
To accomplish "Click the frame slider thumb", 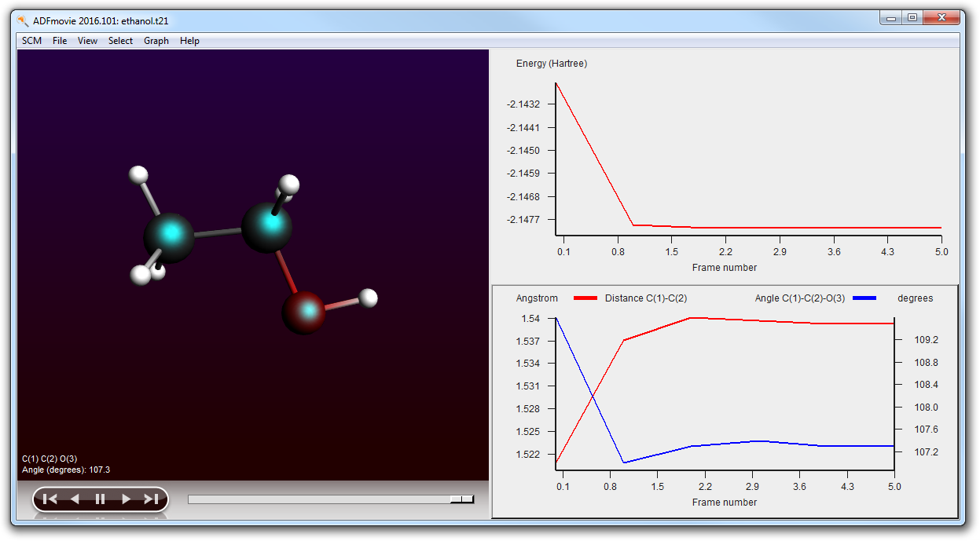I will (462, 499).
